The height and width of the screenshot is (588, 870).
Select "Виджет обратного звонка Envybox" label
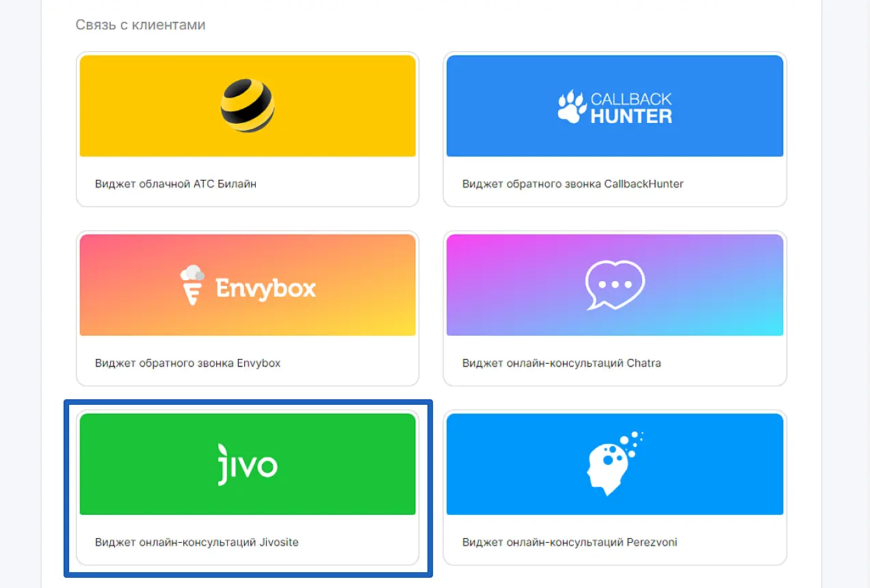188,363
